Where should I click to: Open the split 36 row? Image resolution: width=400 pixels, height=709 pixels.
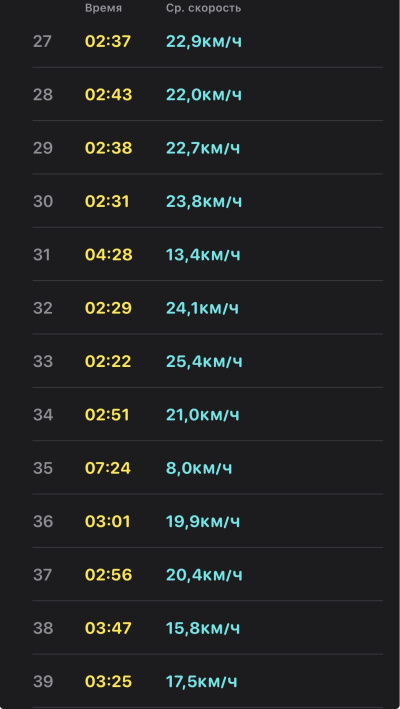point(207,521)
